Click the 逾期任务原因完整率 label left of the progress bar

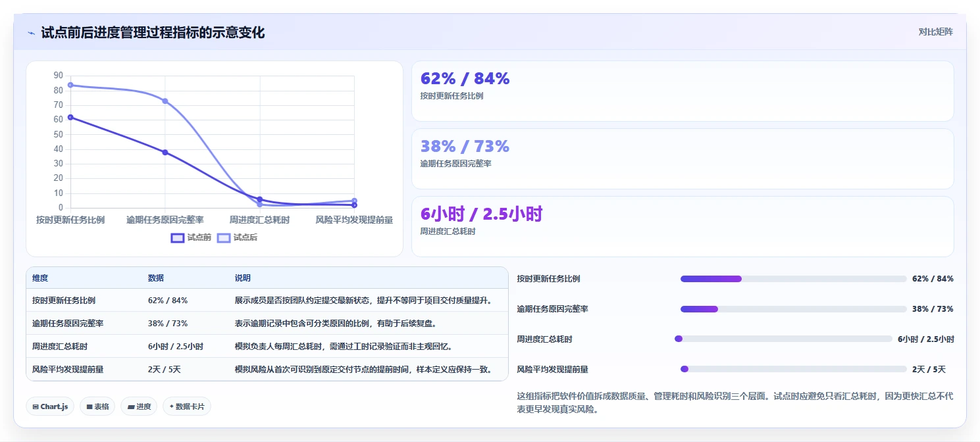(x=553, y=309)
